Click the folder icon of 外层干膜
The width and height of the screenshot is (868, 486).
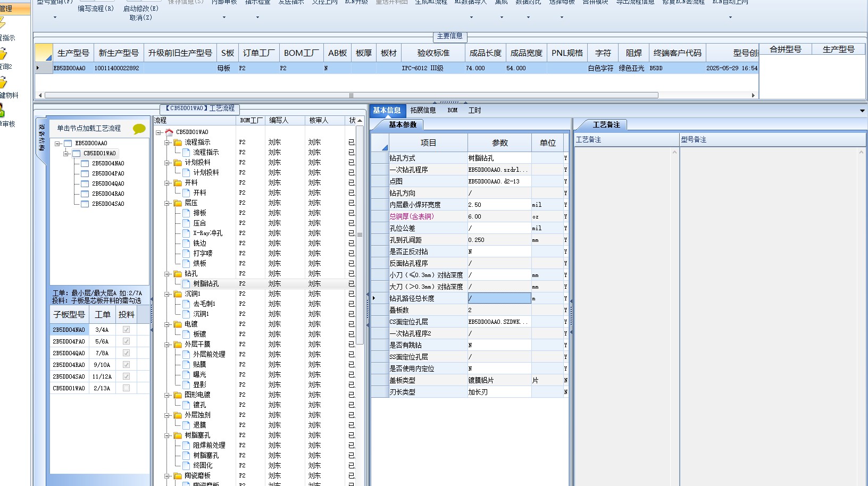178,344
